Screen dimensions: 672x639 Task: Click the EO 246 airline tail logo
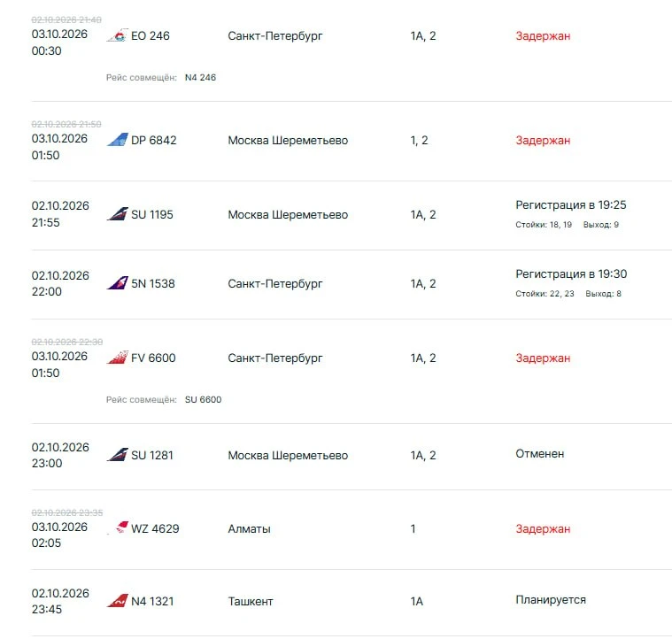118,35
